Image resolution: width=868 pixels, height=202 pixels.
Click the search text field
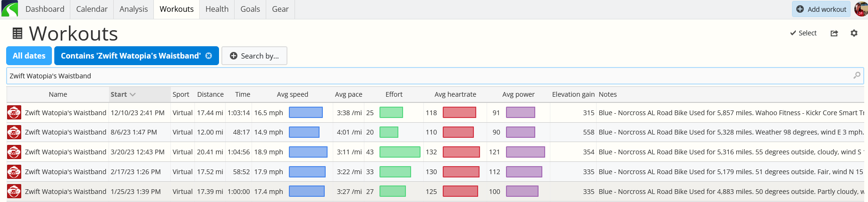click(430, 76)
